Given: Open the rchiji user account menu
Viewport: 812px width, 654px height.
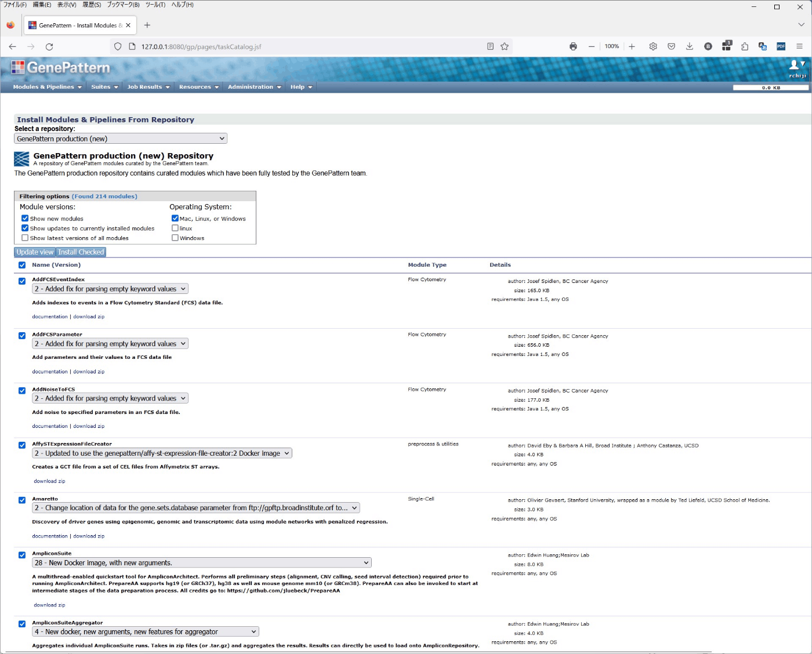Looking at the screenshot, I should (x=797, y=68).
